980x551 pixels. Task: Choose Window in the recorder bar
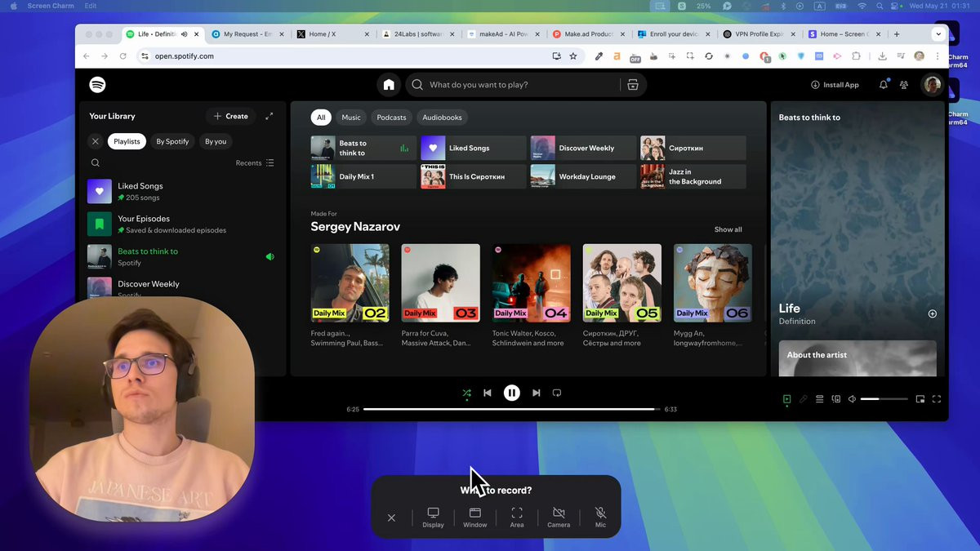click(x=475, y=518)
